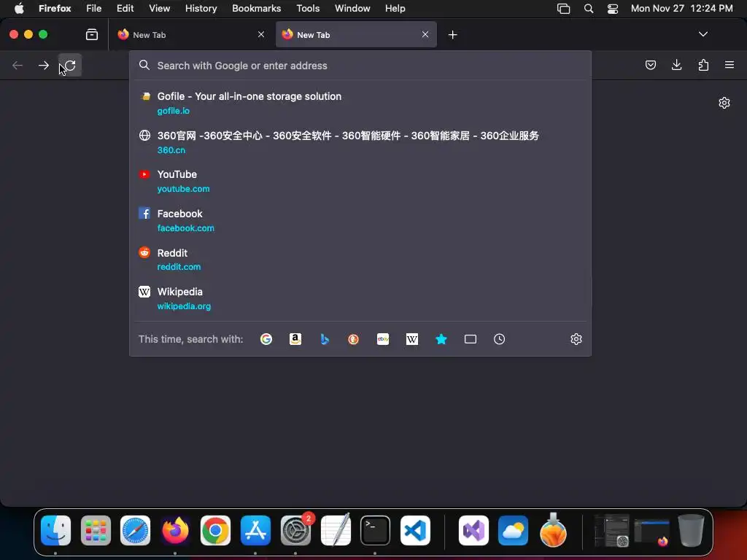
Task: Search this time with eBay
Action: pyautogui.click(x=382, y=339)
